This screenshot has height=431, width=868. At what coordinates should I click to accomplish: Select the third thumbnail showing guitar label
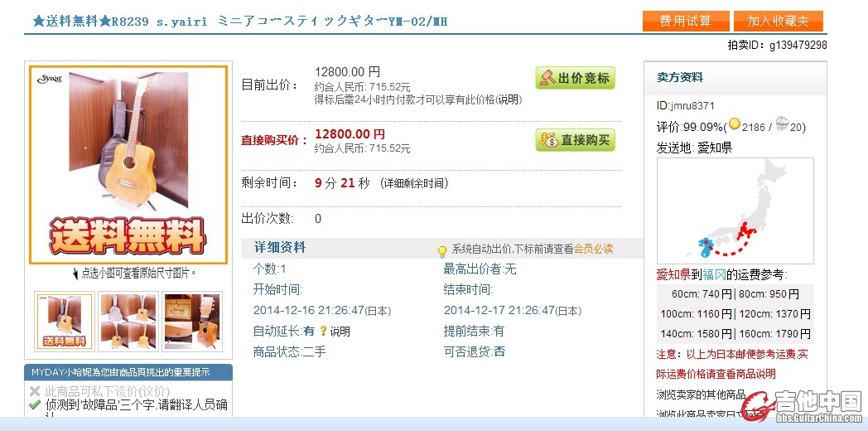click(192, 322)
